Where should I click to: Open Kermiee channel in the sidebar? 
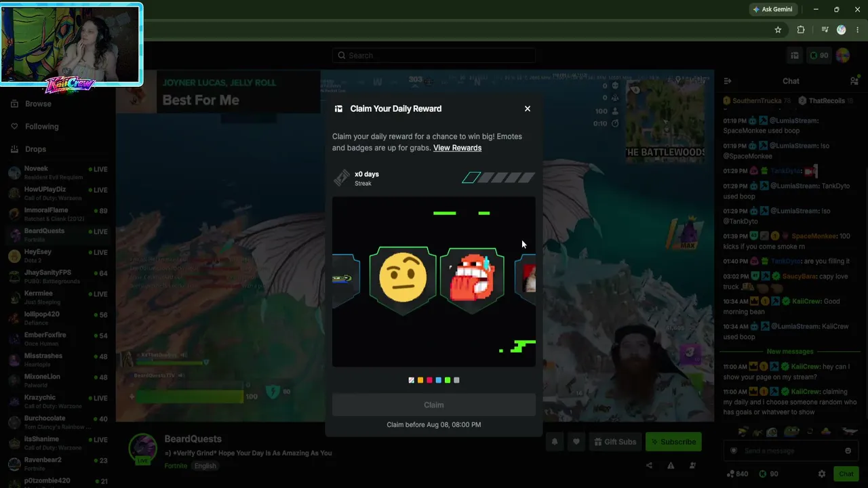coord(57,298)
